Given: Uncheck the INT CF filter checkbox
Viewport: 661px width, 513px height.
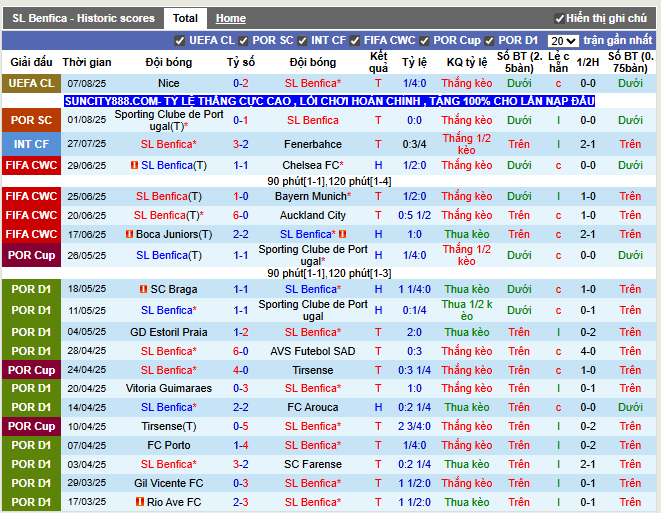Looking at the screenshot, I should [x=302, y=41].
